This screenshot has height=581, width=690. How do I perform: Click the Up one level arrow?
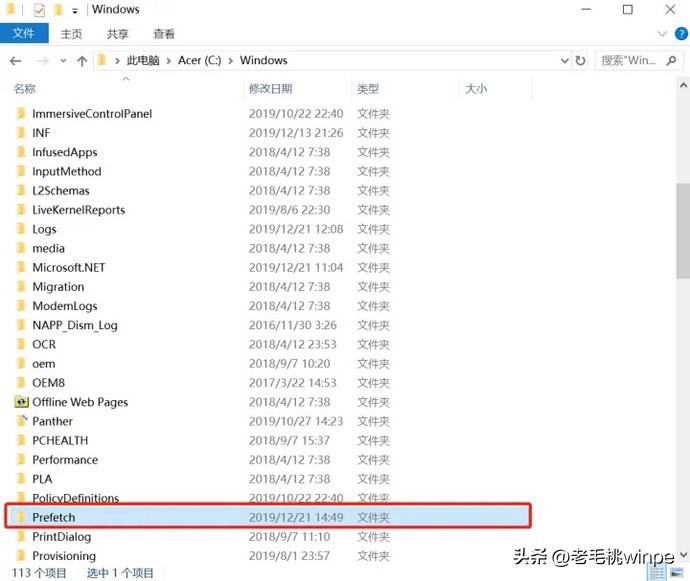[x=82, y=61]
